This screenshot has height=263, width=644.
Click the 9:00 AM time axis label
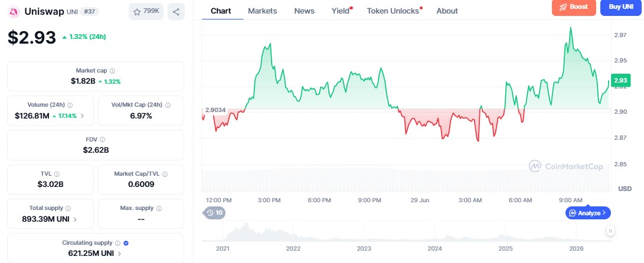point(570,200)
